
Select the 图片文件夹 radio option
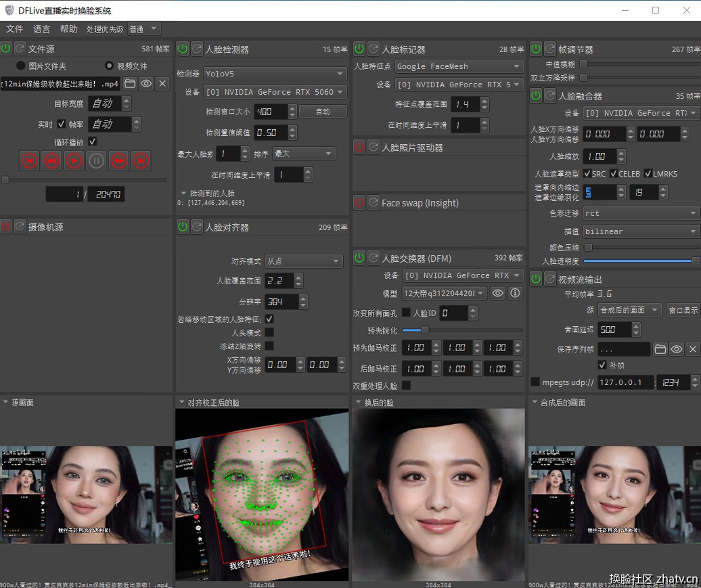(x=20, y=66)
